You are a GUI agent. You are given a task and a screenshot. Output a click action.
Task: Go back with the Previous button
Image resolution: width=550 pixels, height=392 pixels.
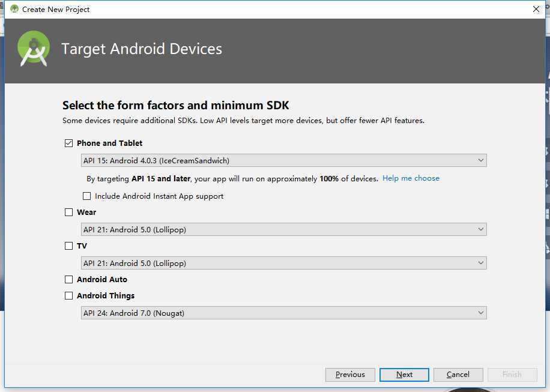point(350,375)
